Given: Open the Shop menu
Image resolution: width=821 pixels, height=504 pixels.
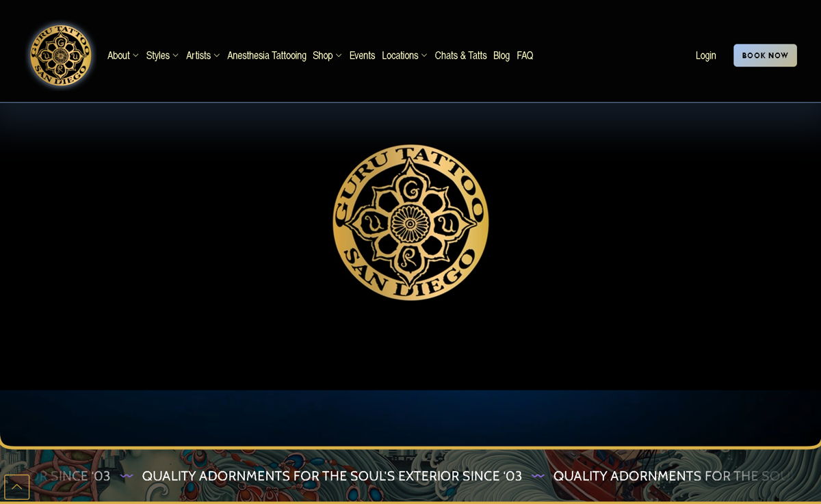Looking at the screenshot, I should pos(323,55).
